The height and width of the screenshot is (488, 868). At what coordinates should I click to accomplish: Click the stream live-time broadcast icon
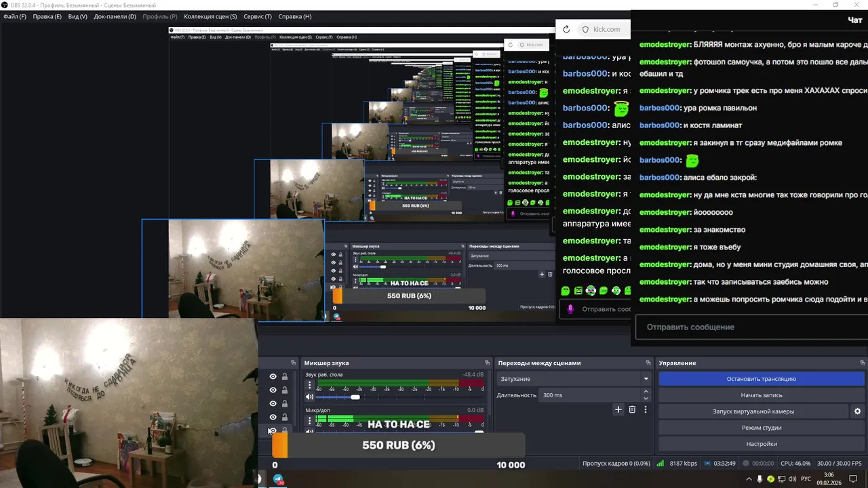709,464
